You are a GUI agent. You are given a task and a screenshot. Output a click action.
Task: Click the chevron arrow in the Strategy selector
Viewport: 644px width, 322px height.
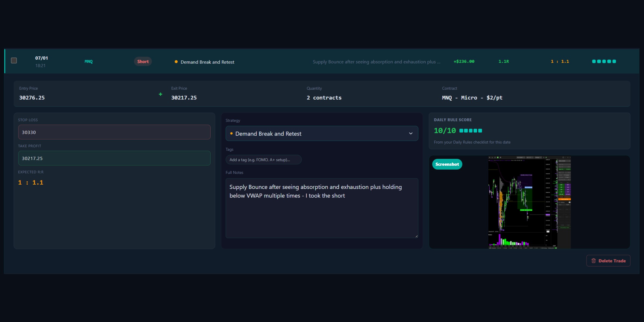tap(411, 133)
